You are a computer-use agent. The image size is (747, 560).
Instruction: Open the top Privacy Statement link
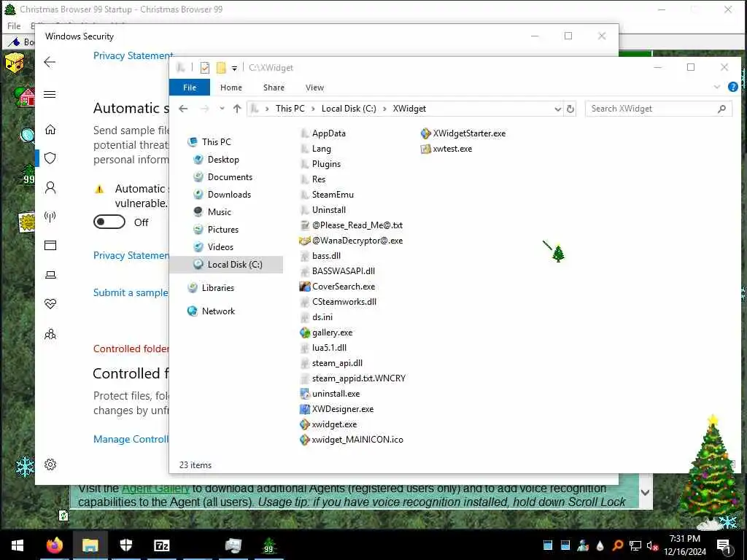click(133, 55)
